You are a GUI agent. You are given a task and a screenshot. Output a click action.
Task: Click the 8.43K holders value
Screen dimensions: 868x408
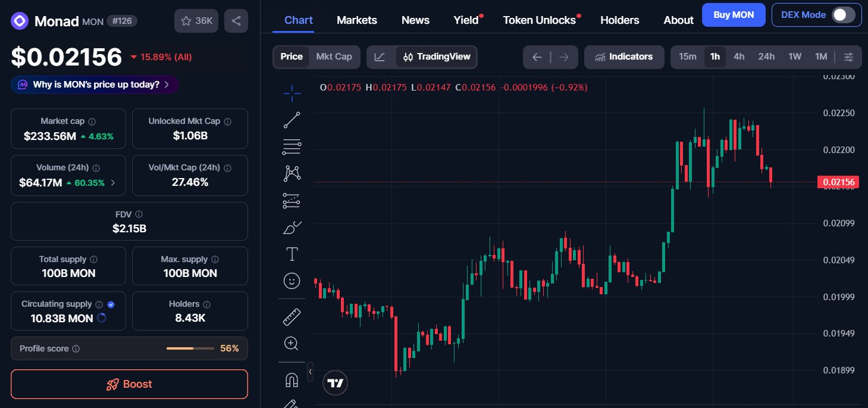pos(190,318)
